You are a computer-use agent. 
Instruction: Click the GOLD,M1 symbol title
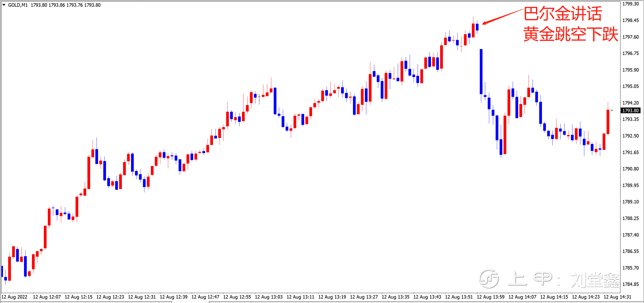pos(18,5)
